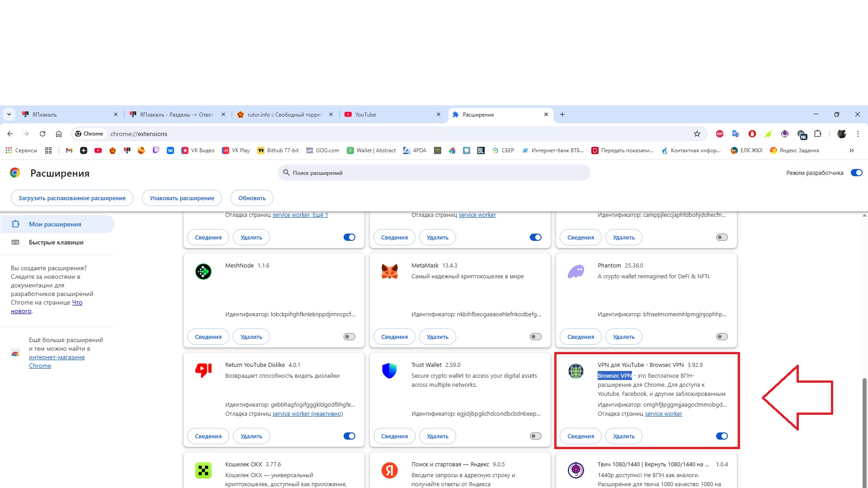Disable the Browsec VPN extension toggle
The image size is (868, 488).
coord(722,436)
